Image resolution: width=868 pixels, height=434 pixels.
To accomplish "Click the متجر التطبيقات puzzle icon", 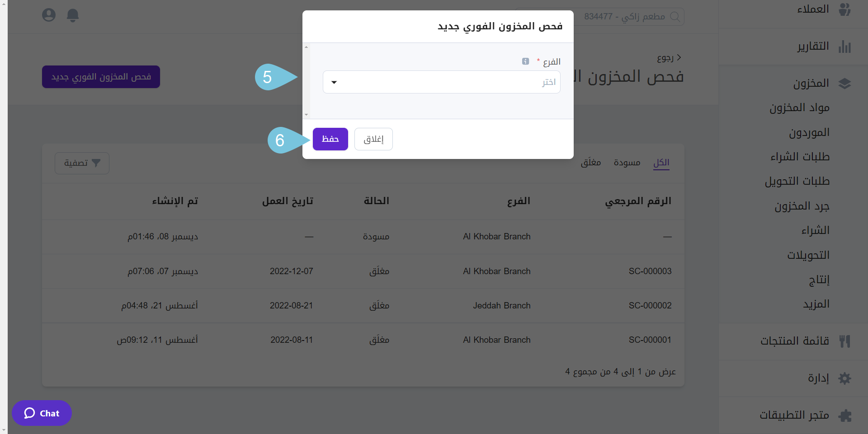I will tap(844, 415).
